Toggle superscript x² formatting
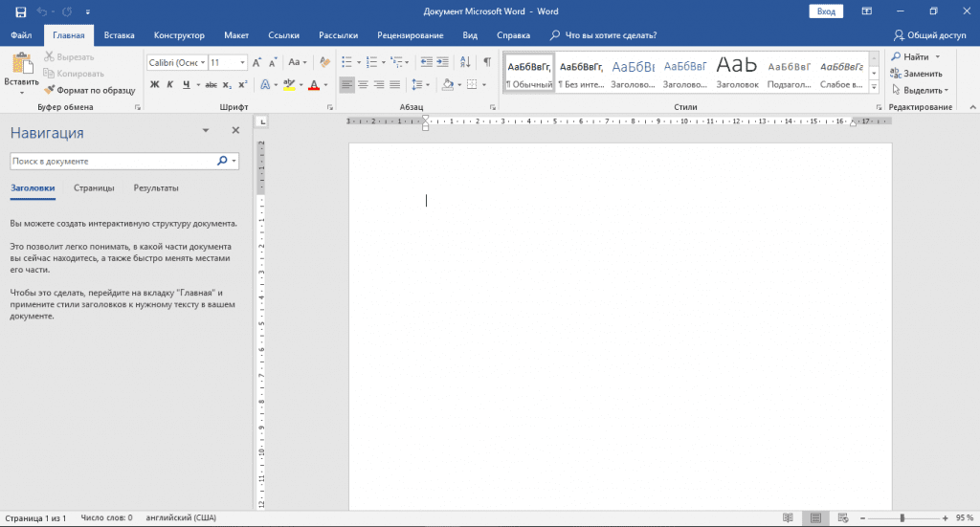 tap(242, 84)
